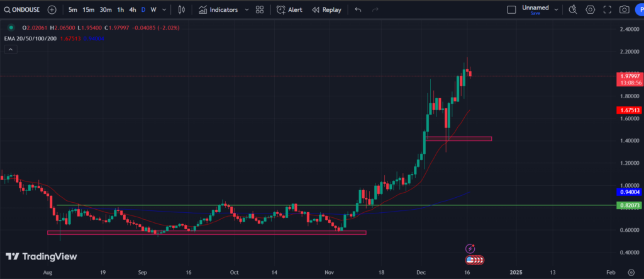Open indicator templates grid icon

pyautogui.click(x=260, y=10)
